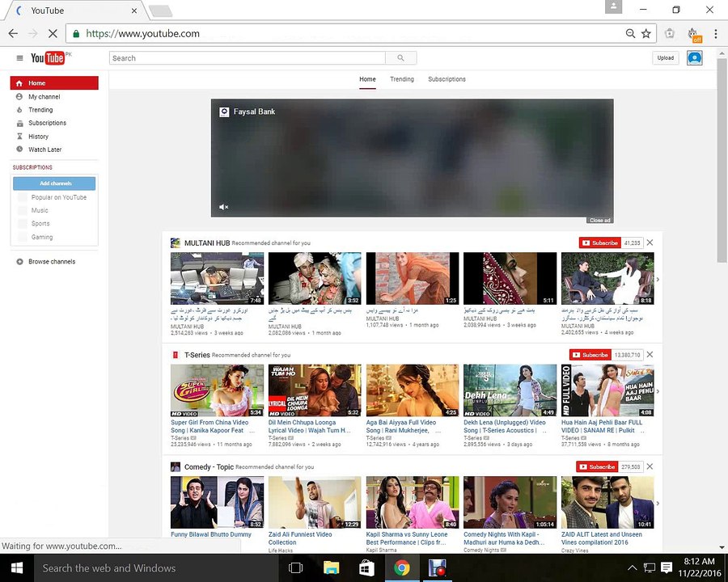
Task: Bookmark page with the star icon
Action: (645, 33)
